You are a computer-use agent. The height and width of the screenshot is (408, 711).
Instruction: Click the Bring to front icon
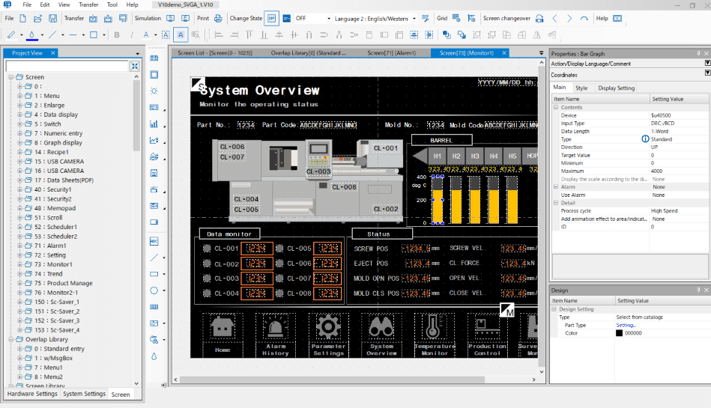pyautogui.click(x=447, y=35)
